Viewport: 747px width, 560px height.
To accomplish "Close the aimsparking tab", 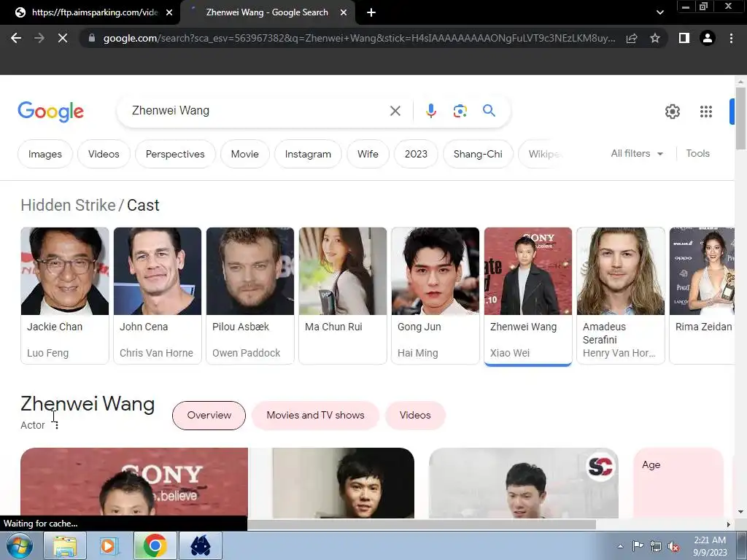I will coord(169,12).
